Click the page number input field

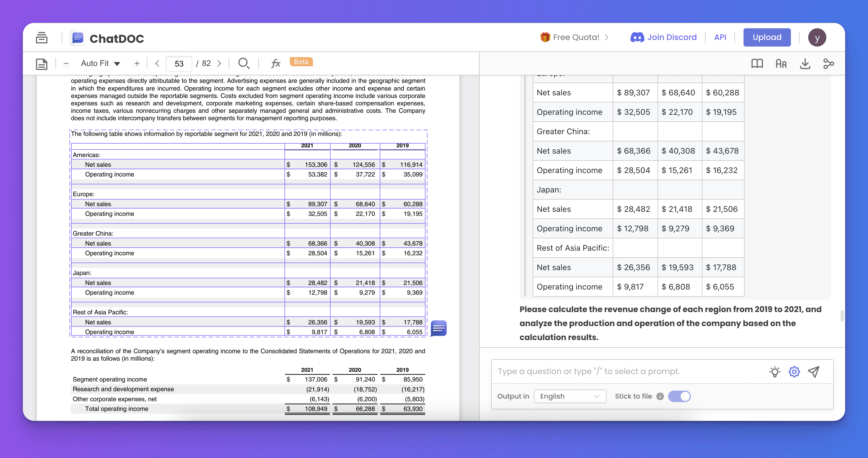coord(179,64)
